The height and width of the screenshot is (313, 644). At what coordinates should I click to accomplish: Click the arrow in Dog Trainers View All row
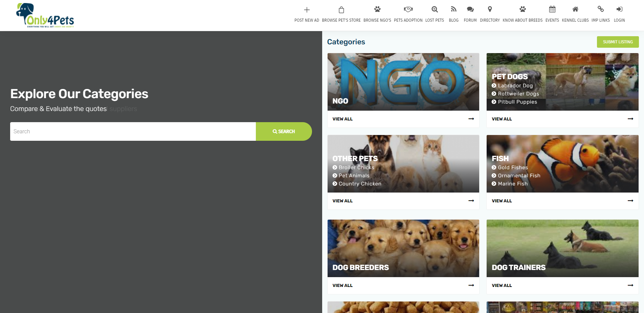click(630, 285)
